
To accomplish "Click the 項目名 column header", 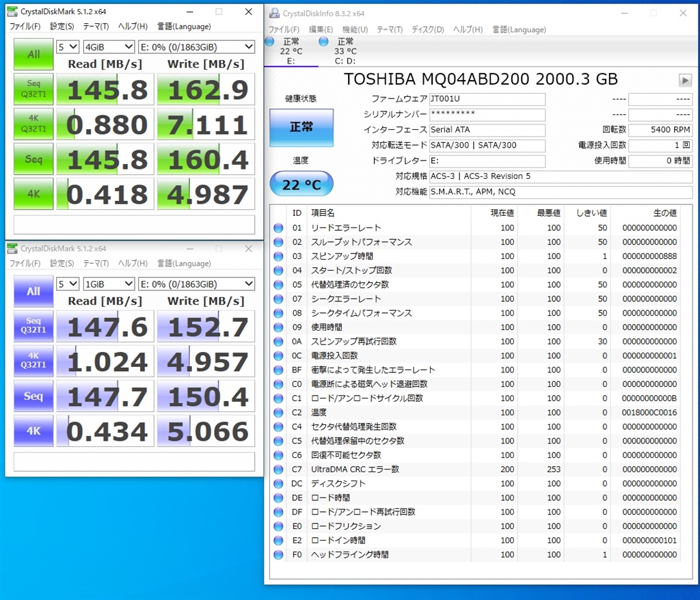I will [323, 213].
